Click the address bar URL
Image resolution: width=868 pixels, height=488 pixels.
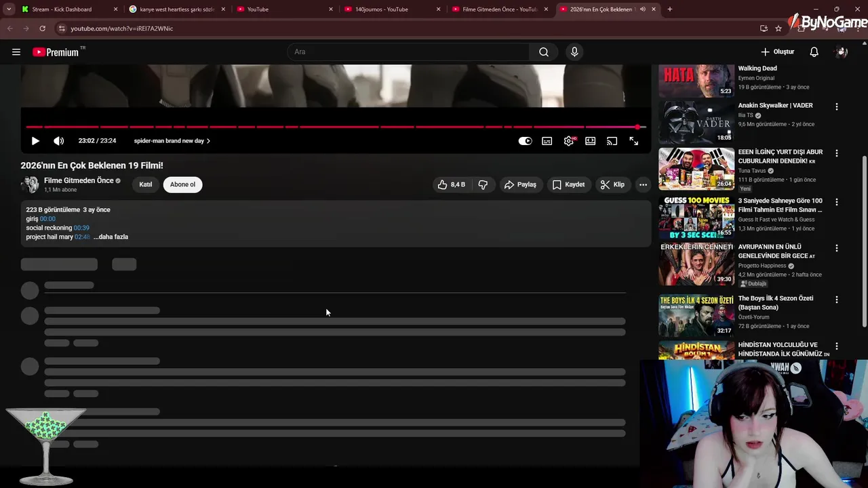point(122,28)
